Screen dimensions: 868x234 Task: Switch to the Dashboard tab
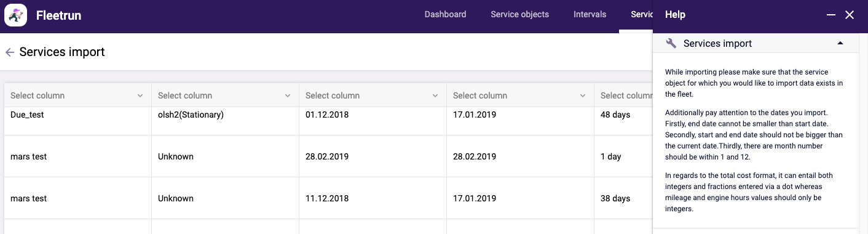point(445,14)
